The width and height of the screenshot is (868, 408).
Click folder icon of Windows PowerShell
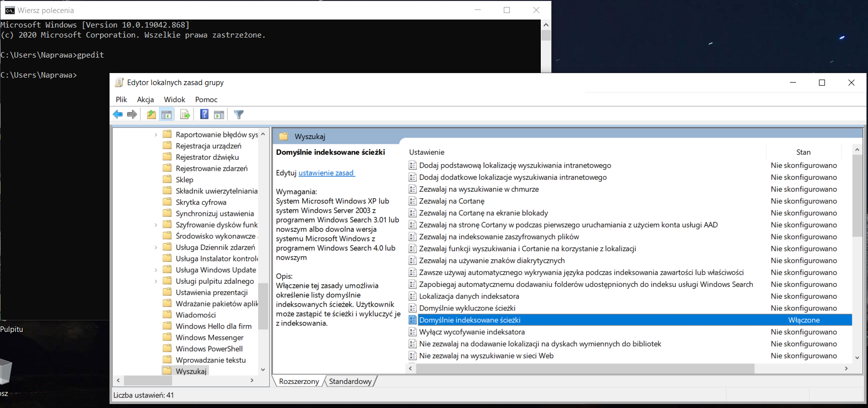[168, 348]
